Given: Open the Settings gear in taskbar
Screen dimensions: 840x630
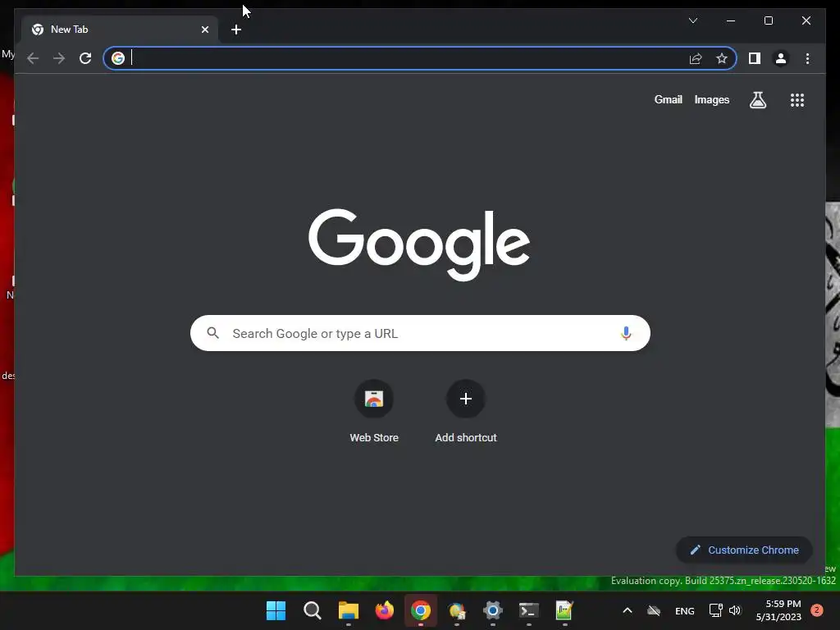Looking at the screenshot, I should point(492,610).
